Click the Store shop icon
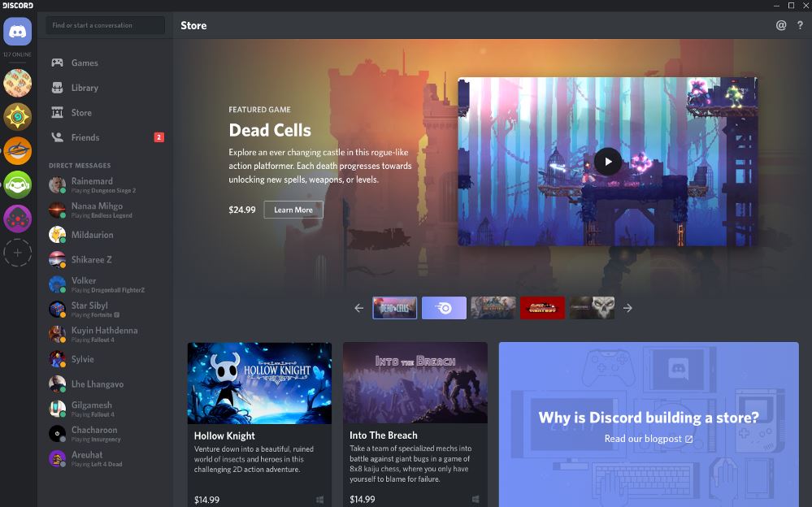This screenshot has width=812, height=507. [58, 112]
